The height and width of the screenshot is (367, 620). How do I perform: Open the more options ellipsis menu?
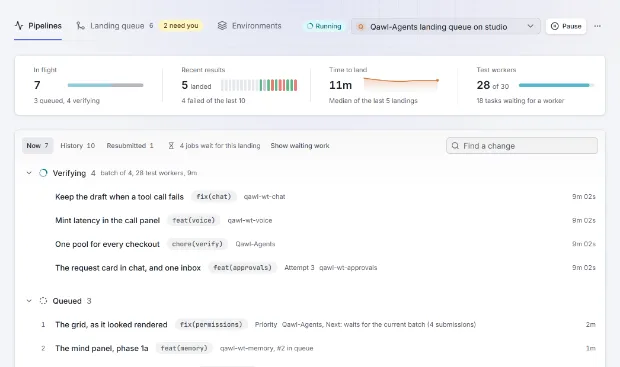point(597,26)
